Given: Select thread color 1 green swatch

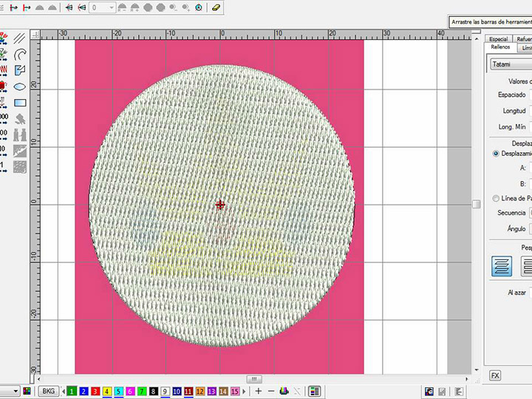Looking at the screenshot, I should pyautogui.click(x=72, y=391).
